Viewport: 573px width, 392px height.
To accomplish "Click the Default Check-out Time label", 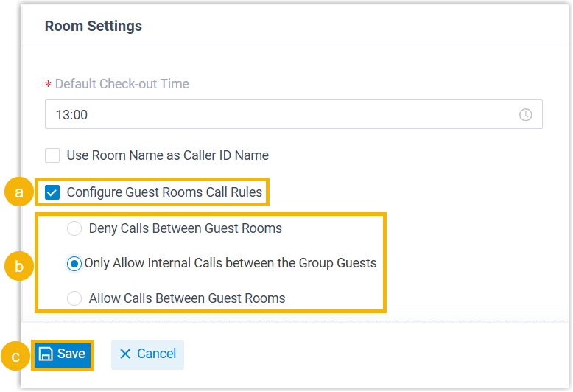I will [122, 84].
